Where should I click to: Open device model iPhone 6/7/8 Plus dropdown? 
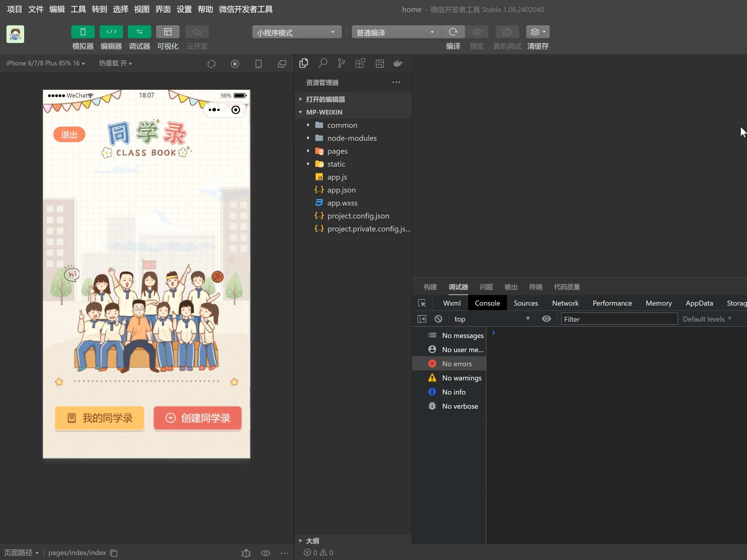(46, 63)
